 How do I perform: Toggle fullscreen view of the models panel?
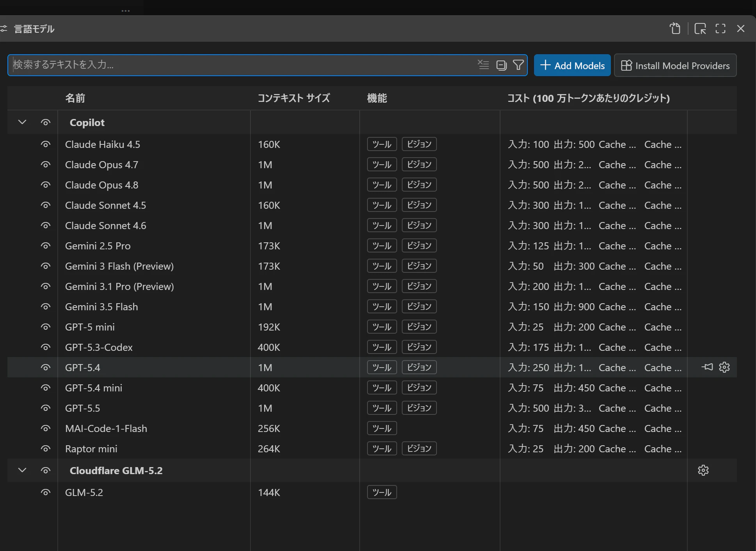[721, 28]
